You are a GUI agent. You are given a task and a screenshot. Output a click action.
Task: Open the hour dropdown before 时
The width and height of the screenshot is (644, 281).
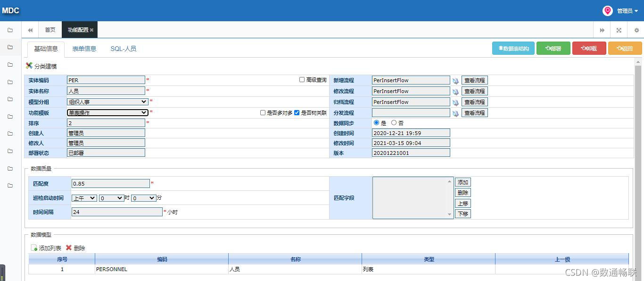[111, 198]
